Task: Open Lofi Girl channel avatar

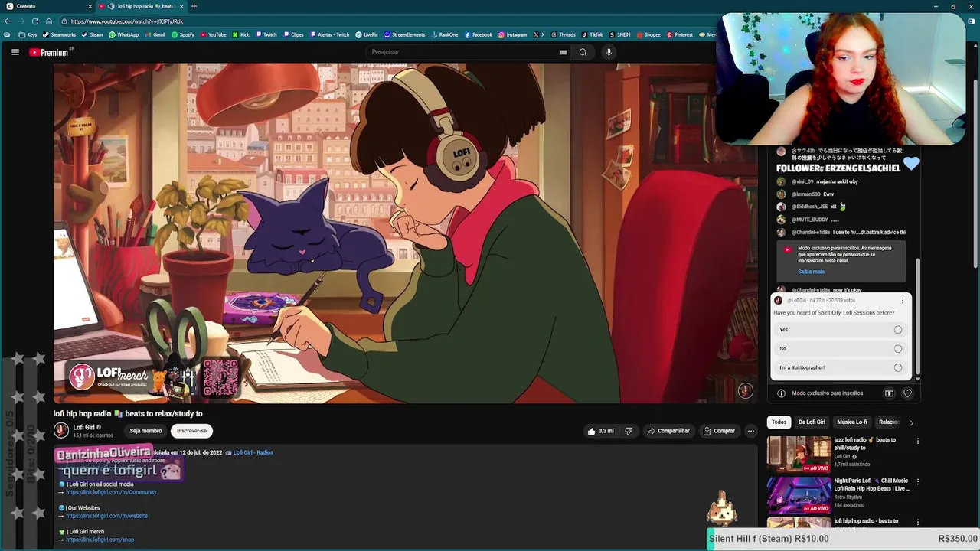Action: [x=60, y=430]
